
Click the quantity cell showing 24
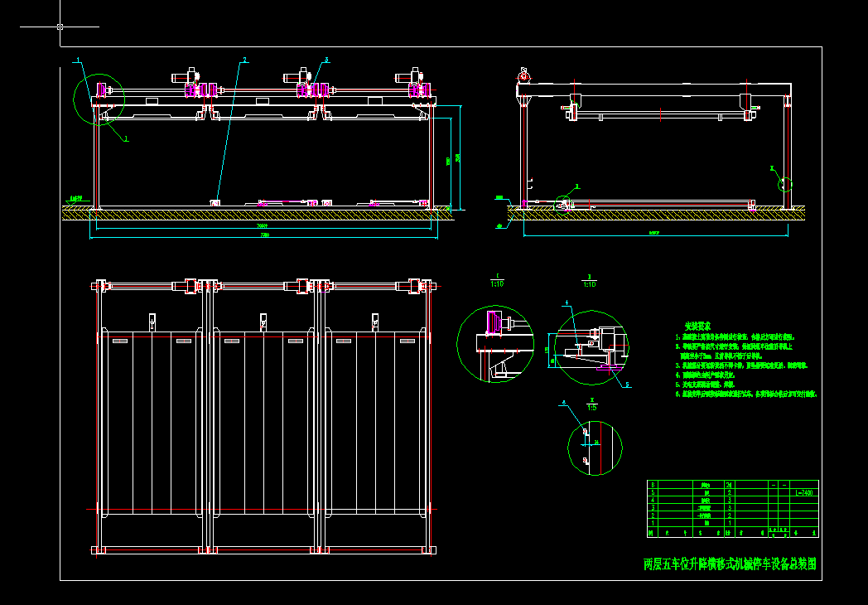point(728,485)
